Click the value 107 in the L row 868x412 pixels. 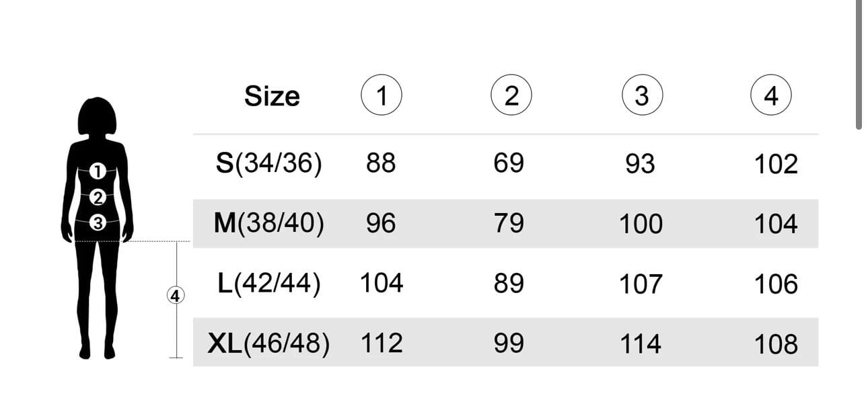coord(641,284)
